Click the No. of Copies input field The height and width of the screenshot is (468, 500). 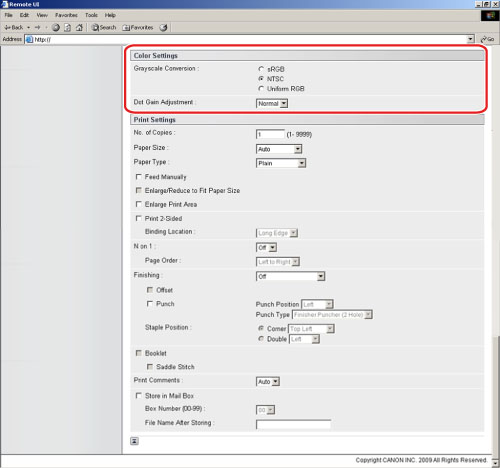point(270,134)
